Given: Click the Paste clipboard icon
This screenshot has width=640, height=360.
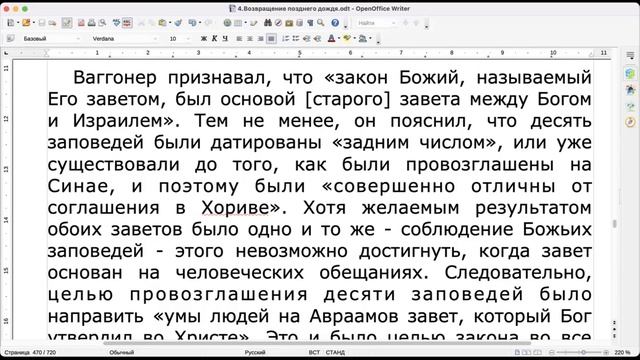Looking at the screenshot, I should click(x=162, y=23).
